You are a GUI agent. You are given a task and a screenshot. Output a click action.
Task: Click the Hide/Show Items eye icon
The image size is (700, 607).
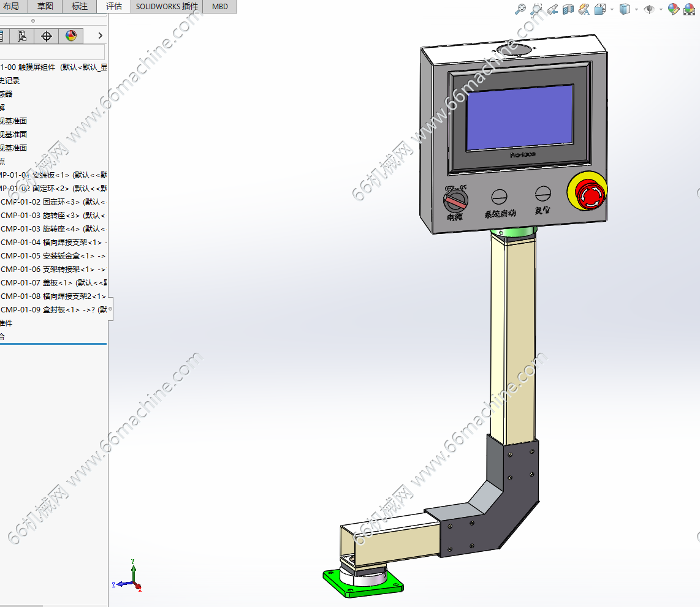click(x=649, y=9)
